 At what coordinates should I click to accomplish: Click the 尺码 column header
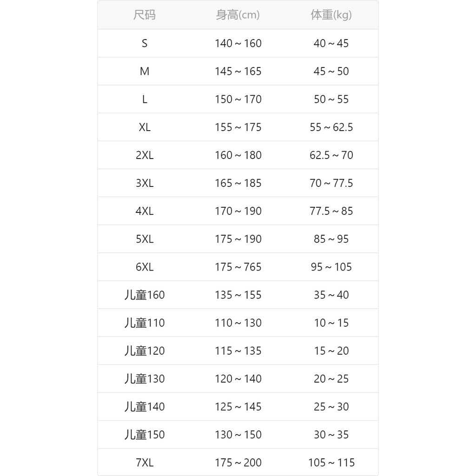click(x=145, y=15)
